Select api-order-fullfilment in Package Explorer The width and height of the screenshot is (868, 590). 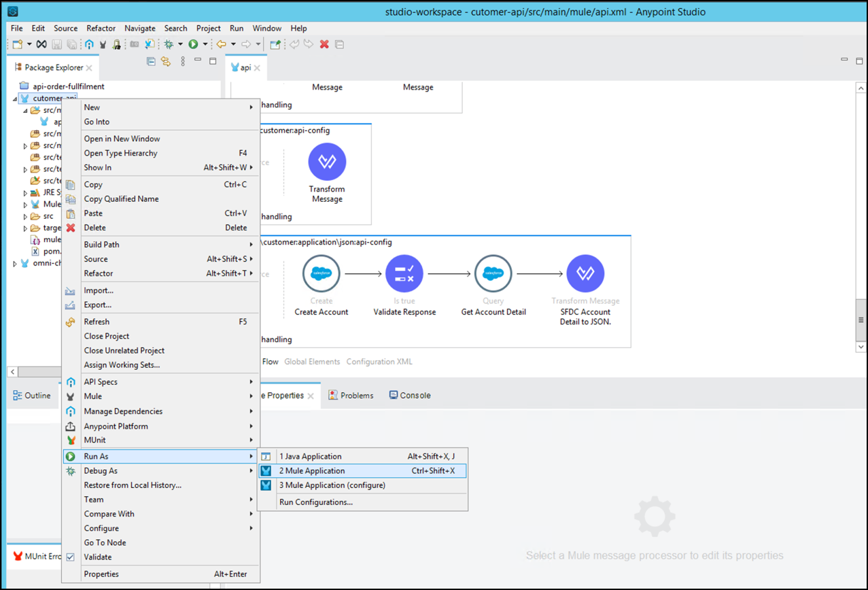[68, 86]
